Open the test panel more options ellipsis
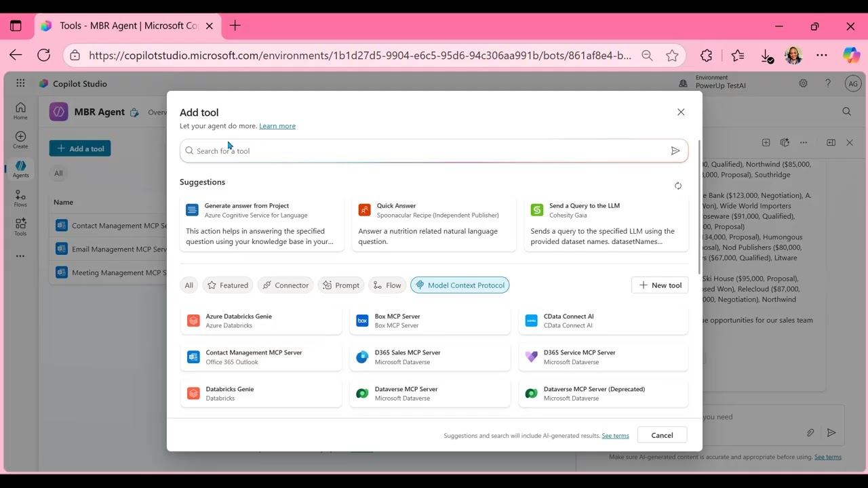 click(804, 142)
